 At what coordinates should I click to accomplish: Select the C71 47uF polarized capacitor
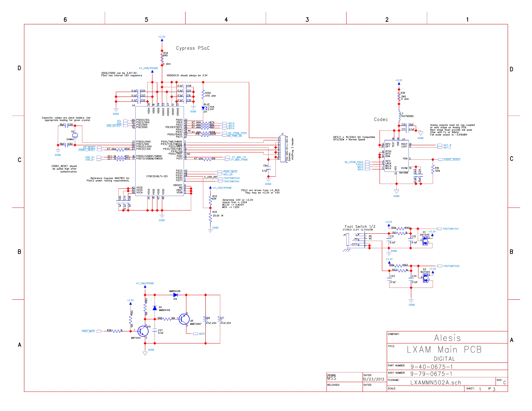click(220, 319)
